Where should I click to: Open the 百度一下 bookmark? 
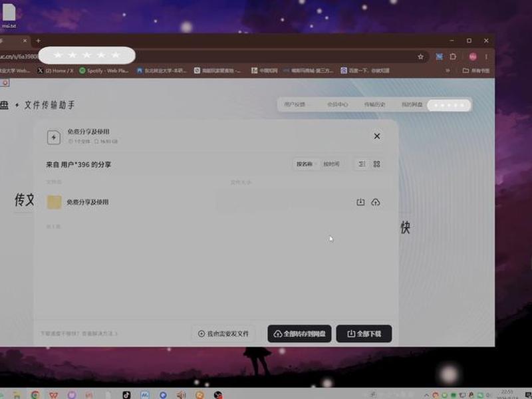tap(365, 70)
